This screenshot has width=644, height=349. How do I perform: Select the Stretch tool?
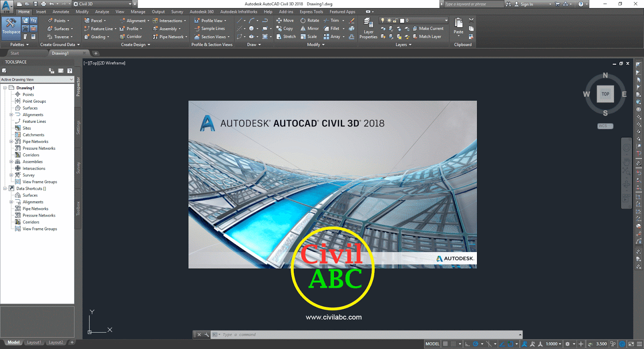point(286,37)
